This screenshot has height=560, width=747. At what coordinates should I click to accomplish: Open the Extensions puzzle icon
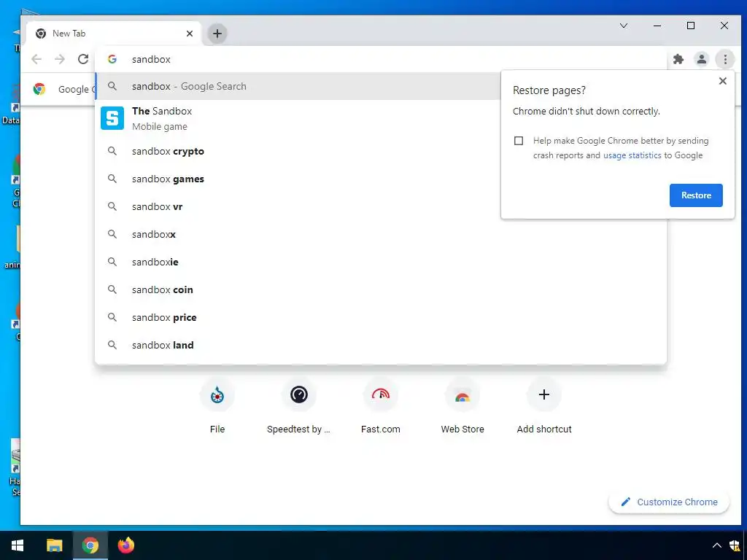[x=678, y=59]
